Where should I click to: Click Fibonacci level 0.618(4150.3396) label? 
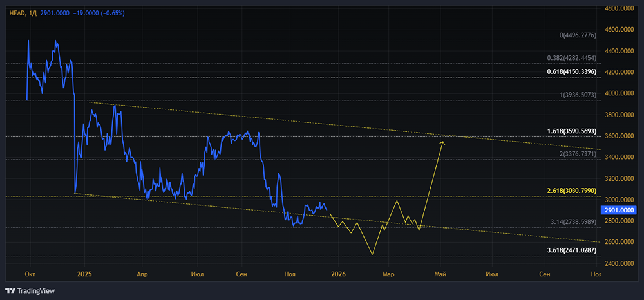tap(571, 72)
